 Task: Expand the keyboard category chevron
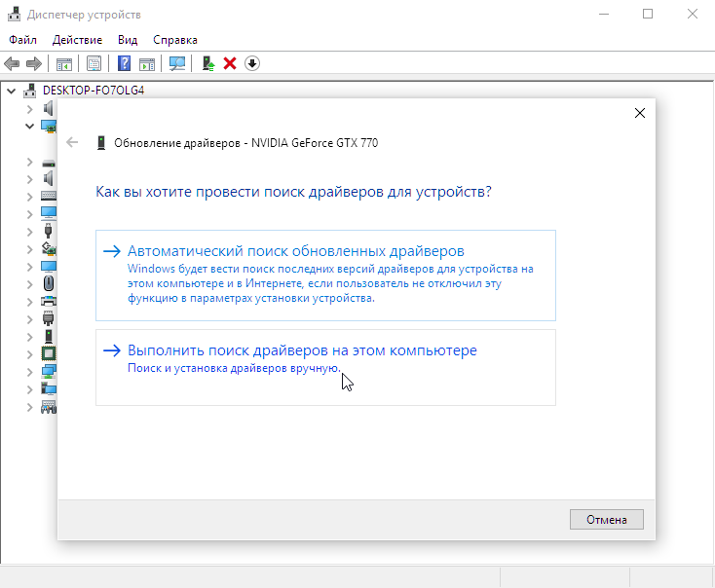[x=29, y=197]
